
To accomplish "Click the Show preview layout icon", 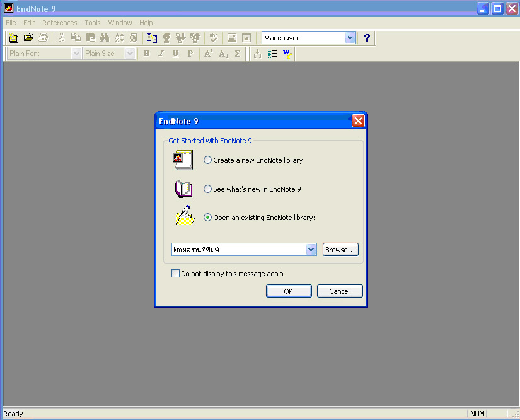I will (152, 38).
